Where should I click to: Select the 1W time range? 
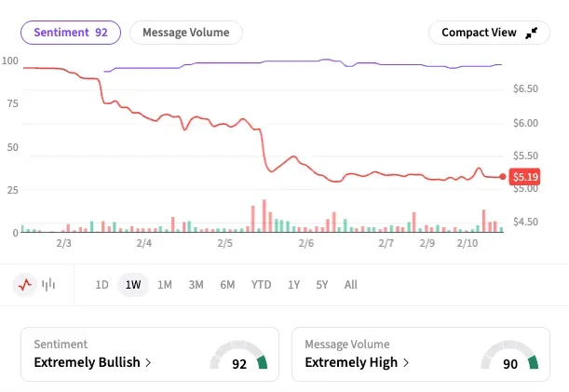tap(133, 285)
